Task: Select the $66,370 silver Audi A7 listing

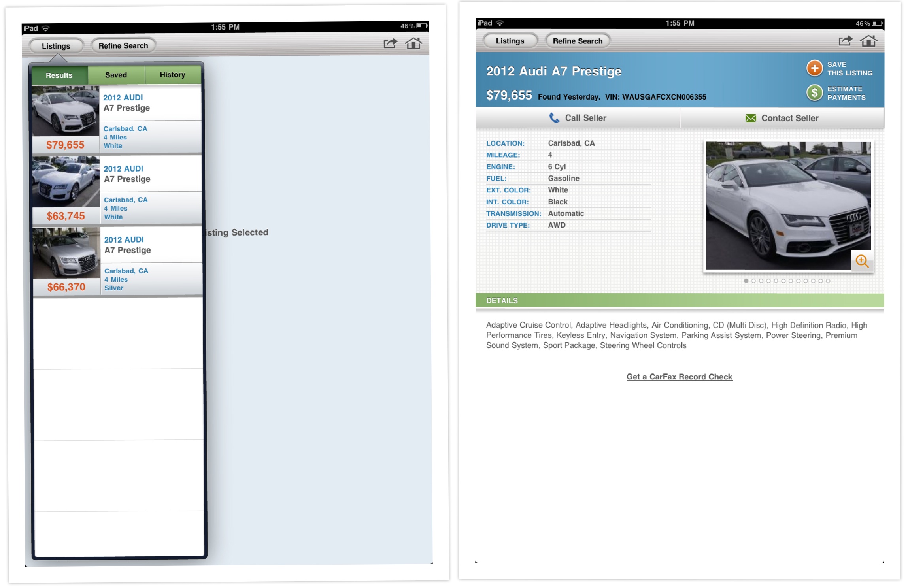Action: (119, 261)
